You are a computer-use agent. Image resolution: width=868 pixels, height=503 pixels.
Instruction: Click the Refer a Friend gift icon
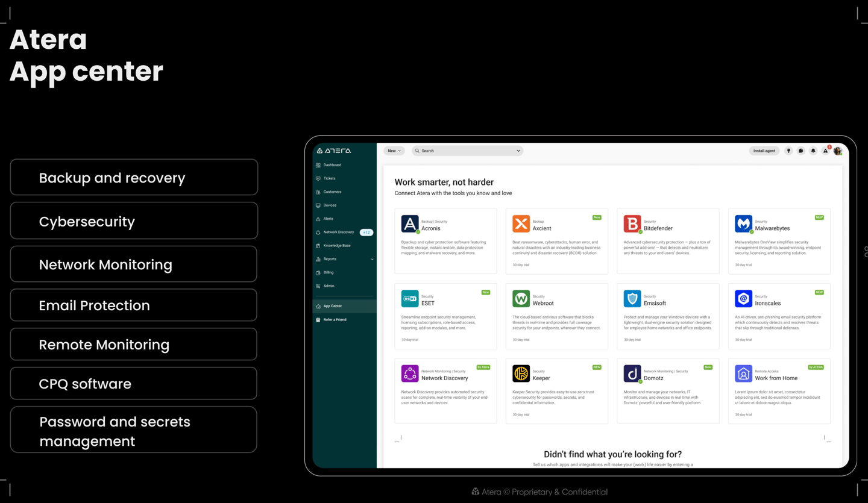318,320
